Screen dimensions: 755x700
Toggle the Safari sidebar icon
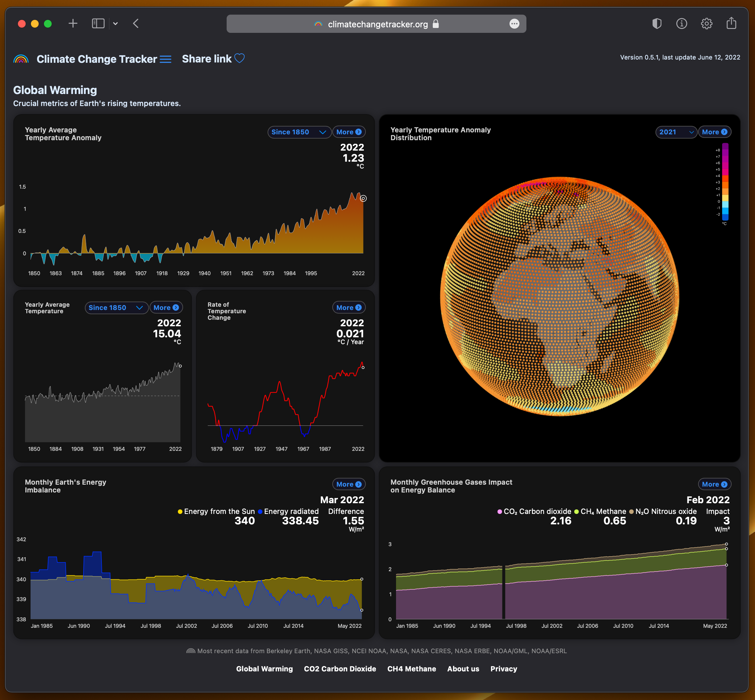[x=98, y=23]
